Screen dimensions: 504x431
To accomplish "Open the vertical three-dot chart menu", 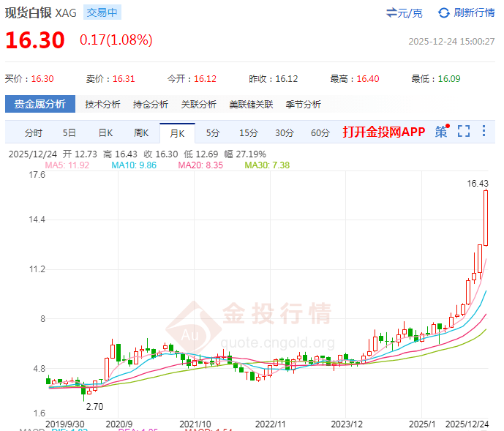I will click(x=484, y=132).
